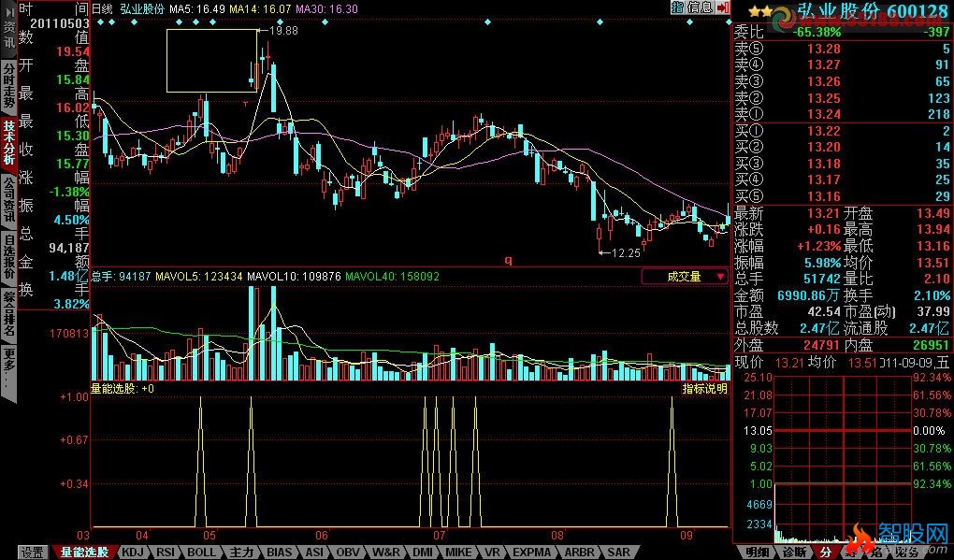Click the 量能选股: +0 indicator label

click(x=123, y=389)
